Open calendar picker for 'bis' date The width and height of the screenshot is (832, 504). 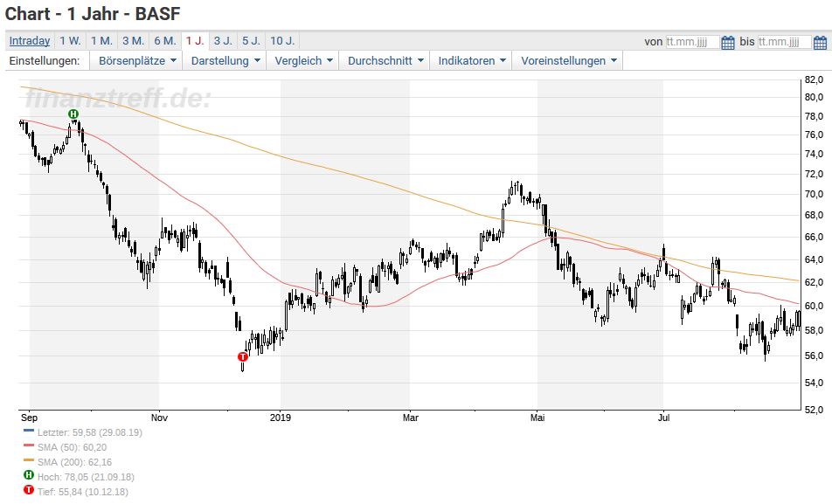pyautogui.click(x=820, y=42)
